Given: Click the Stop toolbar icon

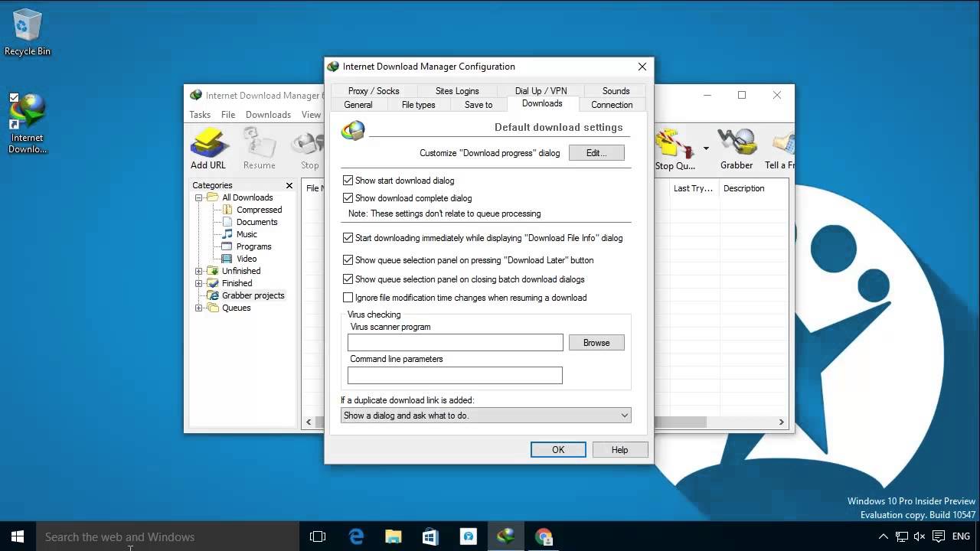Looking at the screenshot, I should click(309, 148).
